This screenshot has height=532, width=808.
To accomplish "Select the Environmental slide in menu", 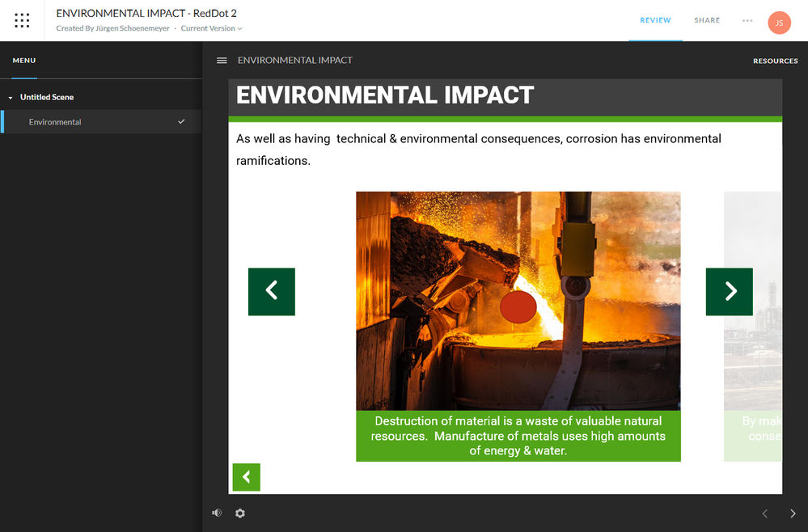I will coord(55,122).
